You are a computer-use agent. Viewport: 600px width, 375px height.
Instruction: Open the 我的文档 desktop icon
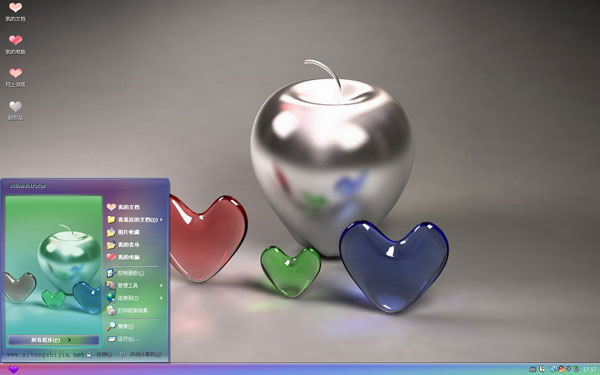point(15,11)
